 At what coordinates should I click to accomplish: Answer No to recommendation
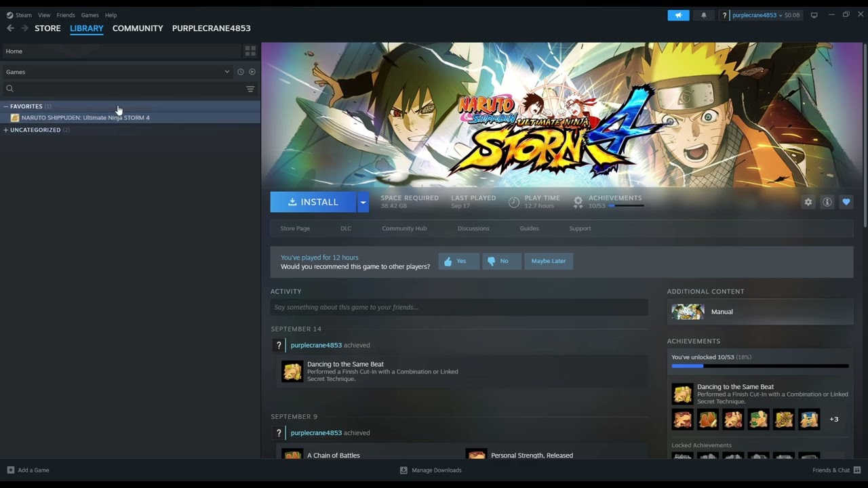point(502,261)
